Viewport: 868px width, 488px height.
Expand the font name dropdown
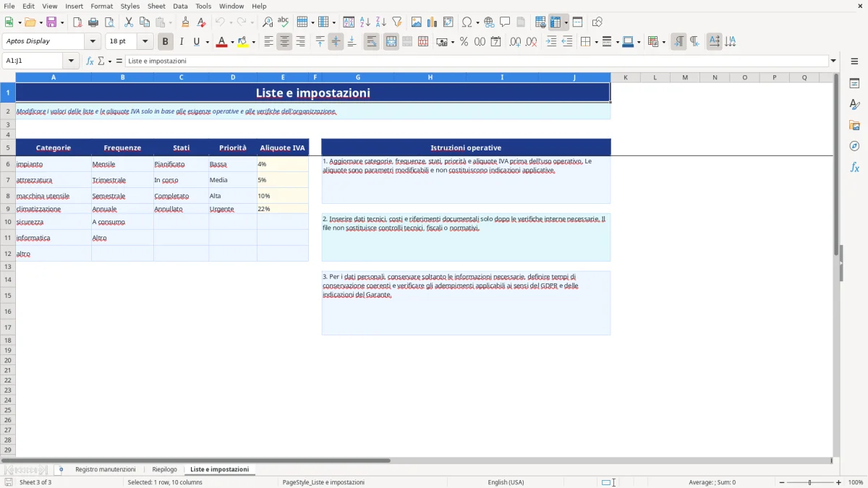click(x=93, y=42)
